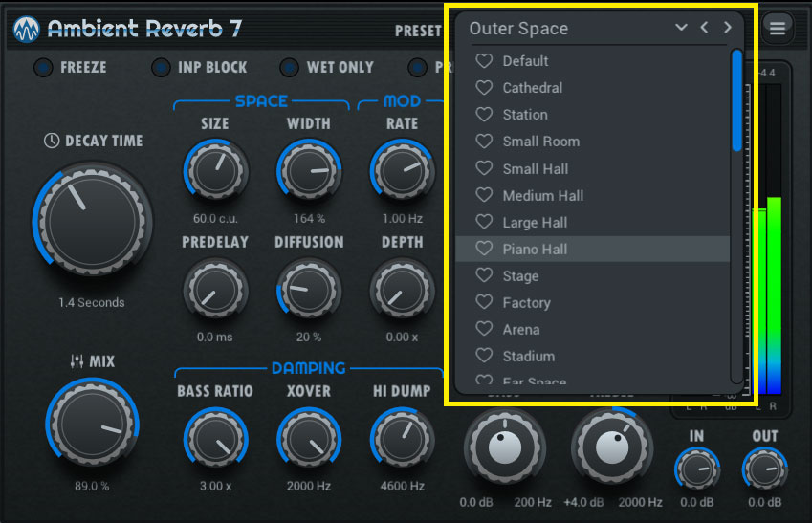Click the OUT gain knob

[x=764, y=470]
